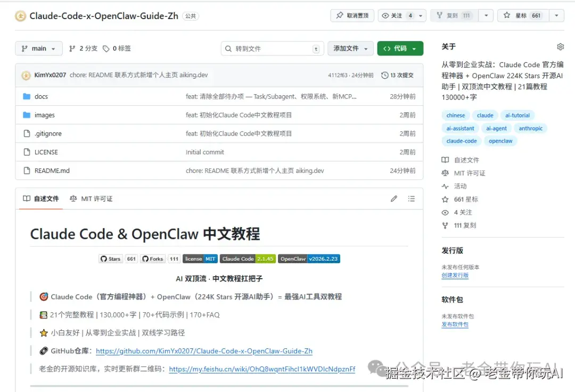Image resolution: width=575 pixels, height=392 pixels.
Task: Open the README.md file name
Action: pyautogui.click(x=52, y=171)
